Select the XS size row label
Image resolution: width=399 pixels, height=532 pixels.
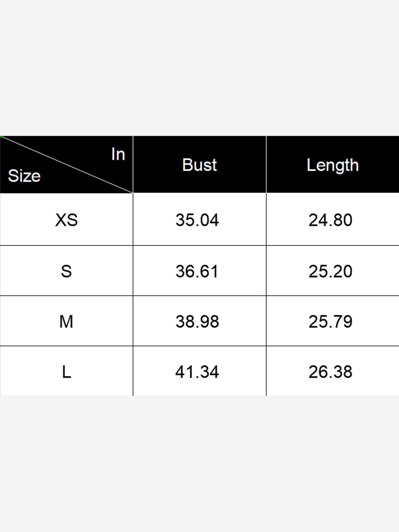66,220
